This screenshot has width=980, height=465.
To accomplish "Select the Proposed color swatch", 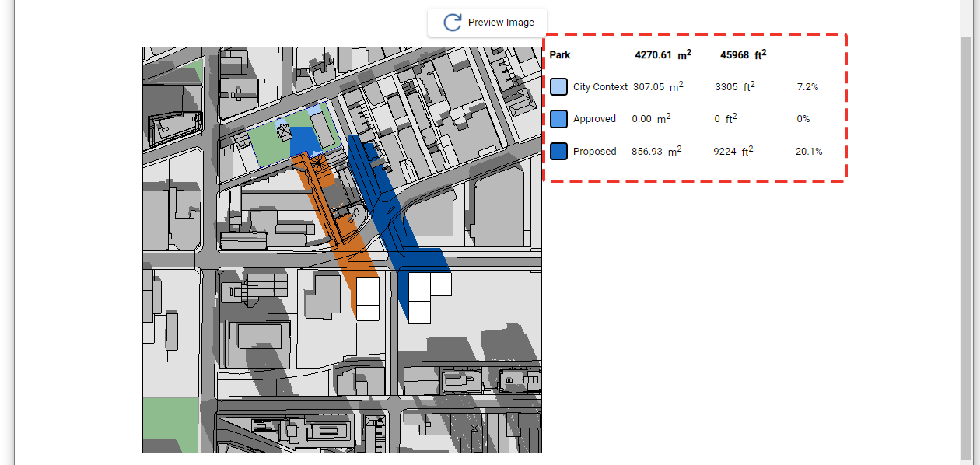I will click(x=558, y=151).
